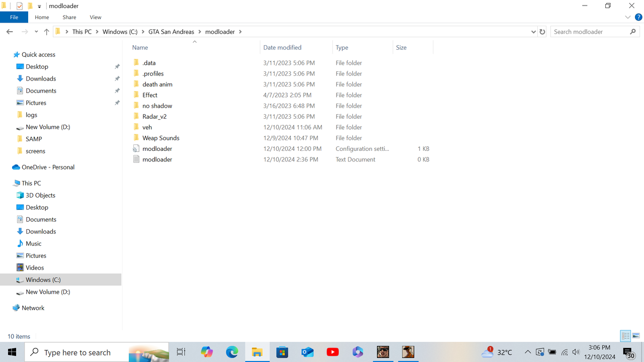Switch to Large icons view layout
The height and width of the screenshot is (362, 644).
point(636,336)
